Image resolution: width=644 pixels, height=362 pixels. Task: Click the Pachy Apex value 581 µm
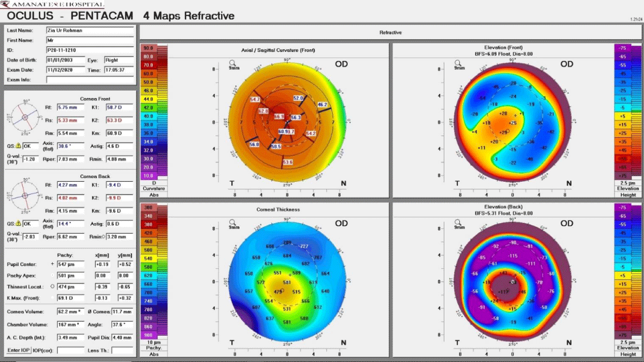tap(70, 275)
